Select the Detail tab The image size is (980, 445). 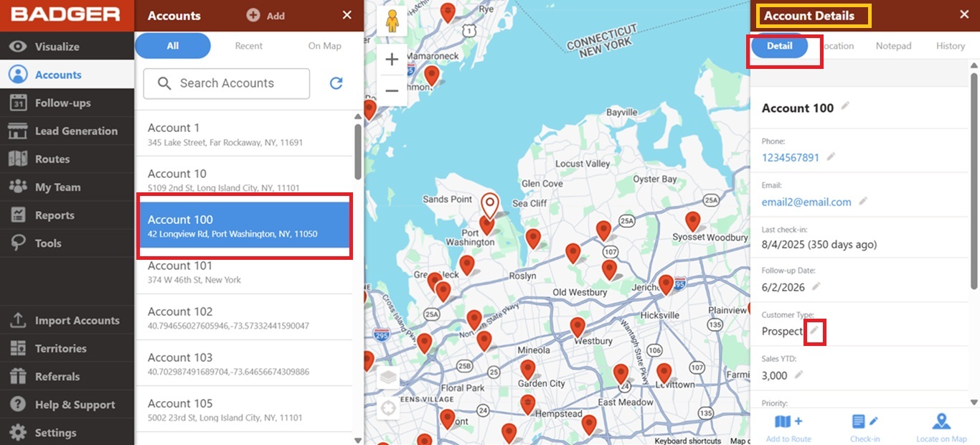click(x=780, y=46)
